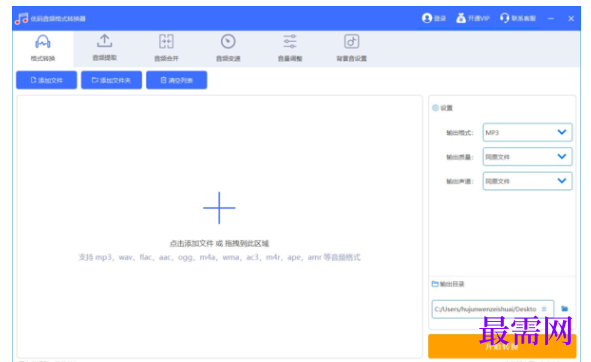Click the blue plus add-file icon
Viewport: 591px width, 362px height.
pyautogui.click(x=219, y=208)
